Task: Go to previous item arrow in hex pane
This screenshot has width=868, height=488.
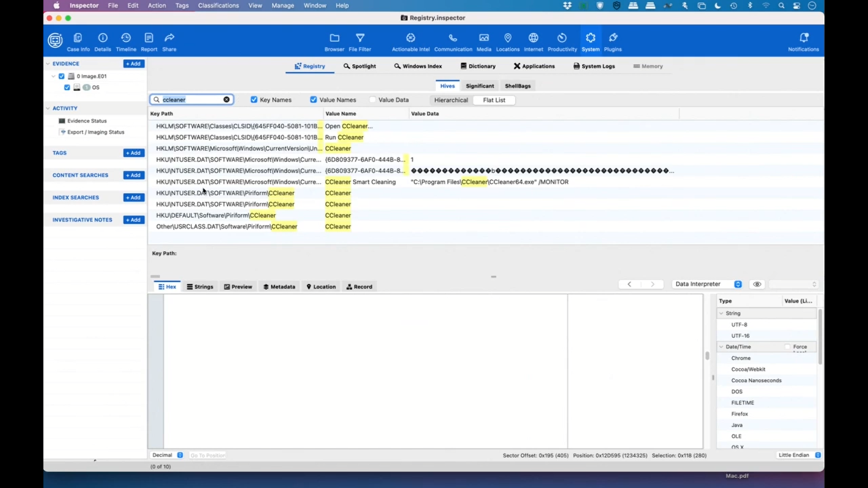Action: coord(629,284)
